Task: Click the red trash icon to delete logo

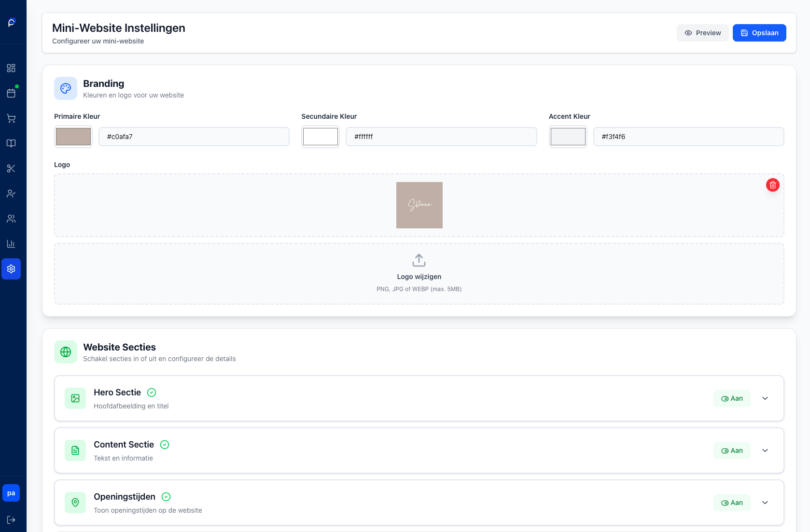Action: pos(772,185)
